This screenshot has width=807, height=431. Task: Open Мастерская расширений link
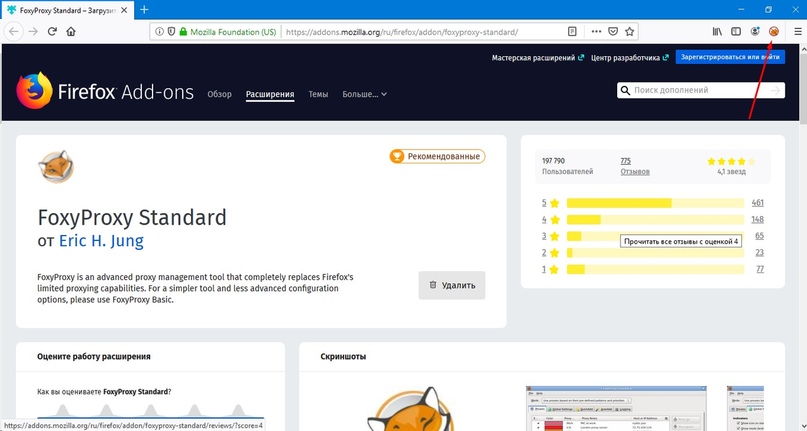537,58
